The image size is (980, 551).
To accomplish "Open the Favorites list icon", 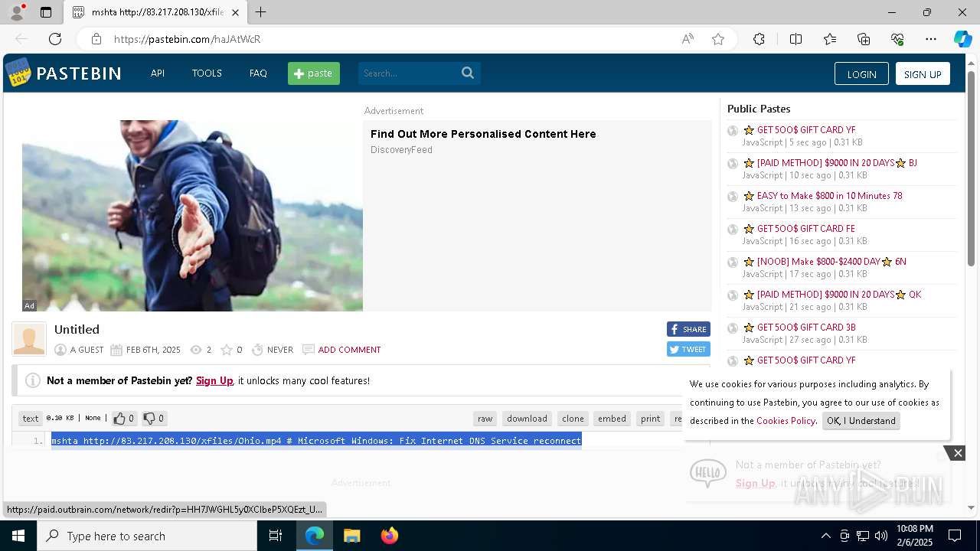I will pyautogui.click(x=830, y=39).
